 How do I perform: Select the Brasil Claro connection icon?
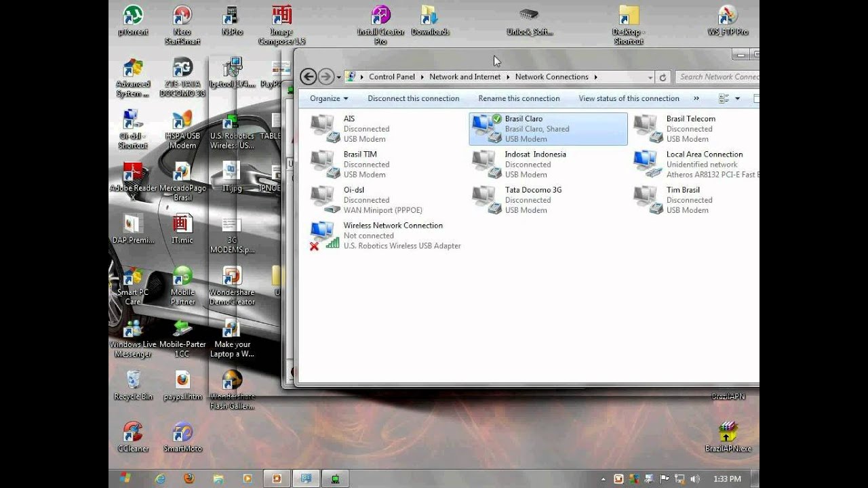486,128
